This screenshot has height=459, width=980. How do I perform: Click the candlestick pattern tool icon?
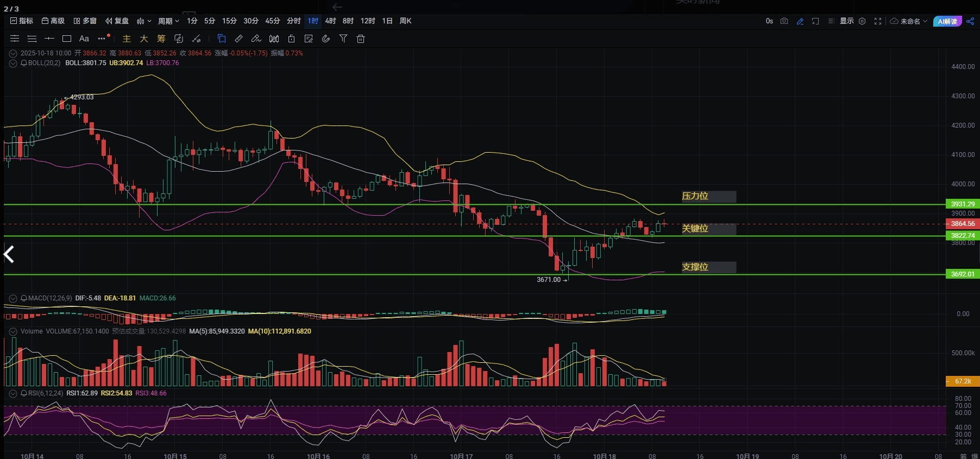274,39
